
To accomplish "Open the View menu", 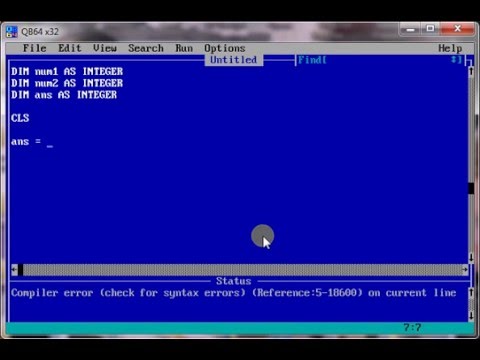I will click(x=105, y=48).
